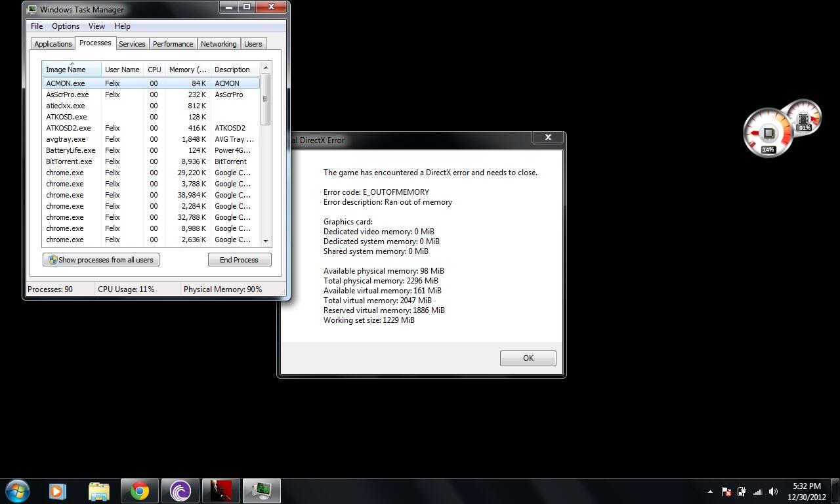Click process list scroll up arrow
This screenshot has height=504, width=840.
(x=266, y=68)
